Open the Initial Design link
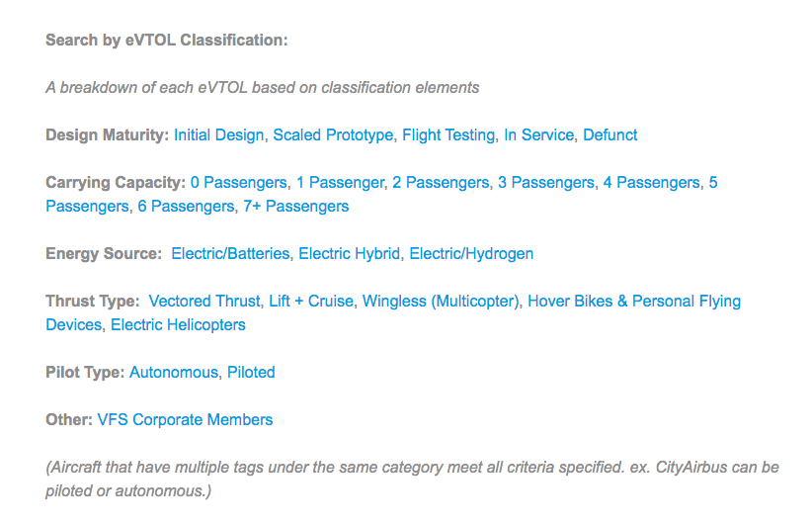The height and width of the screenshot is (526, 812). coord(218,134)
